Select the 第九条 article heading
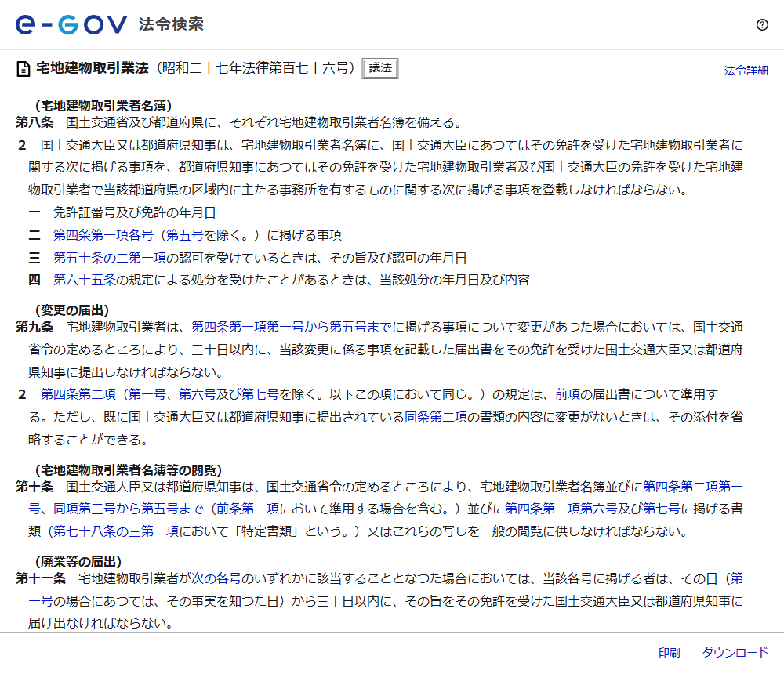784x674 pixels. 34,327
